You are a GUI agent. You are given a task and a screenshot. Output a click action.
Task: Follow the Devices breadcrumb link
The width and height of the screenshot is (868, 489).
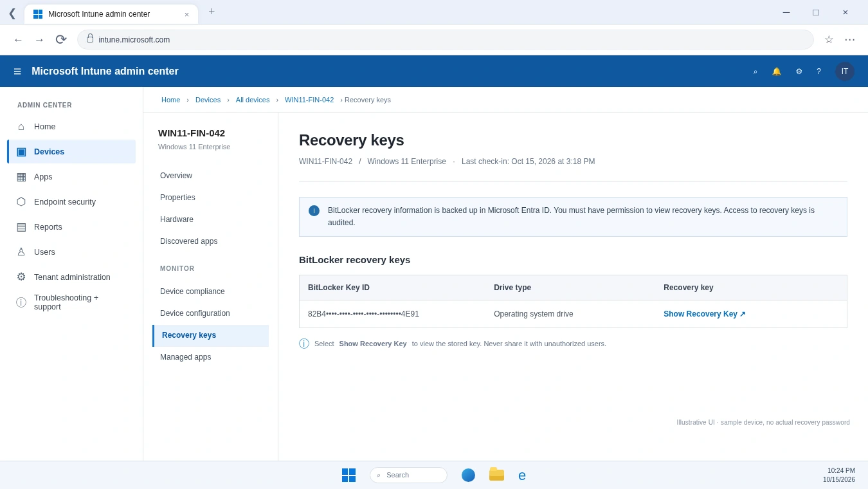click(208, 100)
